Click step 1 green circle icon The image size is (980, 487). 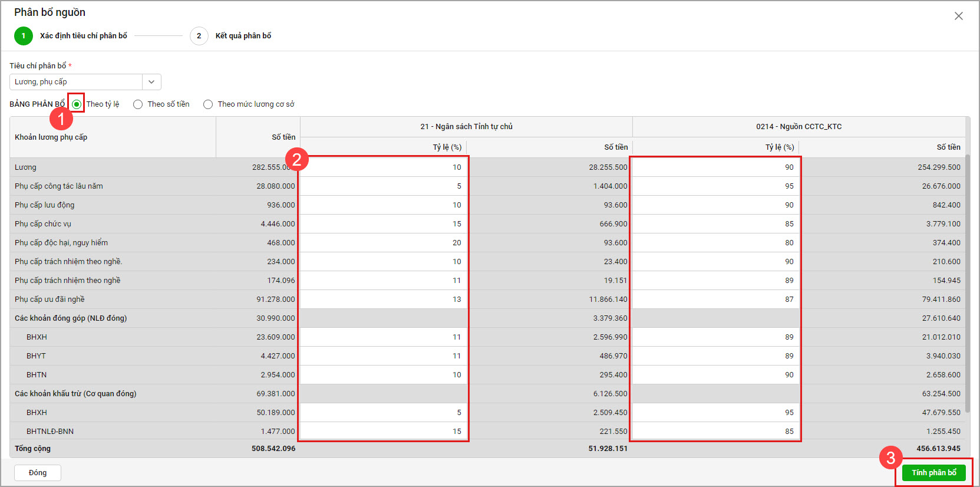tap(24, 36)
